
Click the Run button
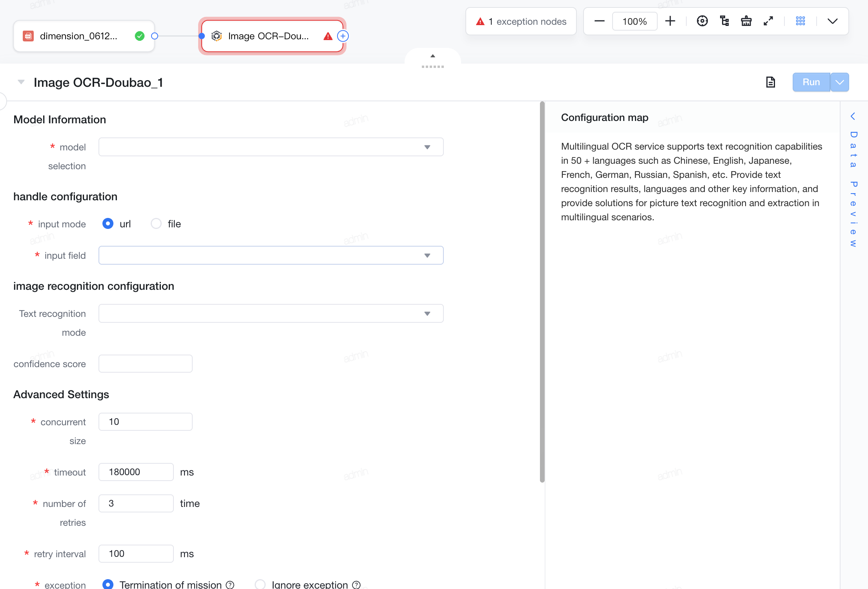pos(811,82)
